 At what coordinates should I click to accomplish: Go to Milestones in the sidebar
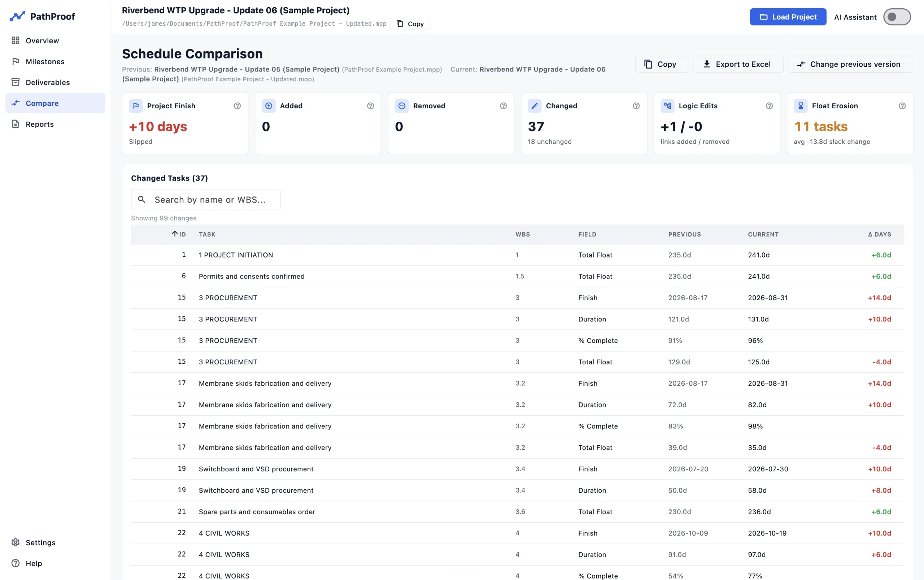tap(55, 61)
